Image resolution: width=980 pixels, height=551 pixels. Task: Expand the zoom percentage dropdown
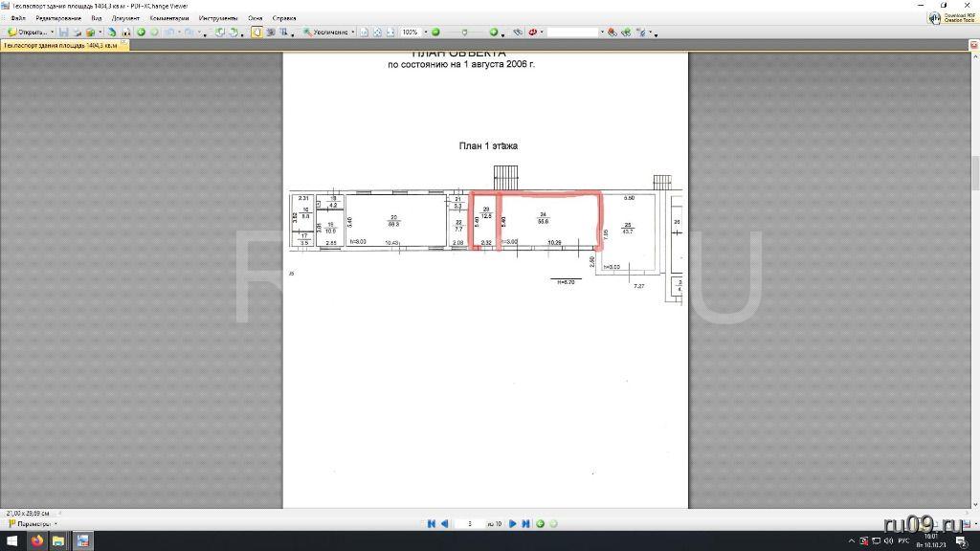coord(424,32)
